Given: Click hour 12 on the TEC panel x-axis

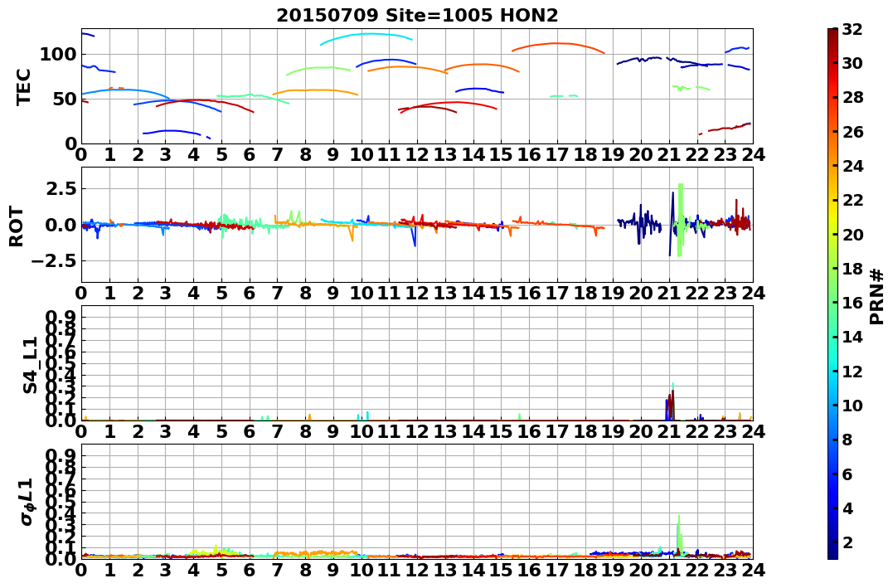Looking at the screenshot, I should pyautogui.click(x=417, y=154).
